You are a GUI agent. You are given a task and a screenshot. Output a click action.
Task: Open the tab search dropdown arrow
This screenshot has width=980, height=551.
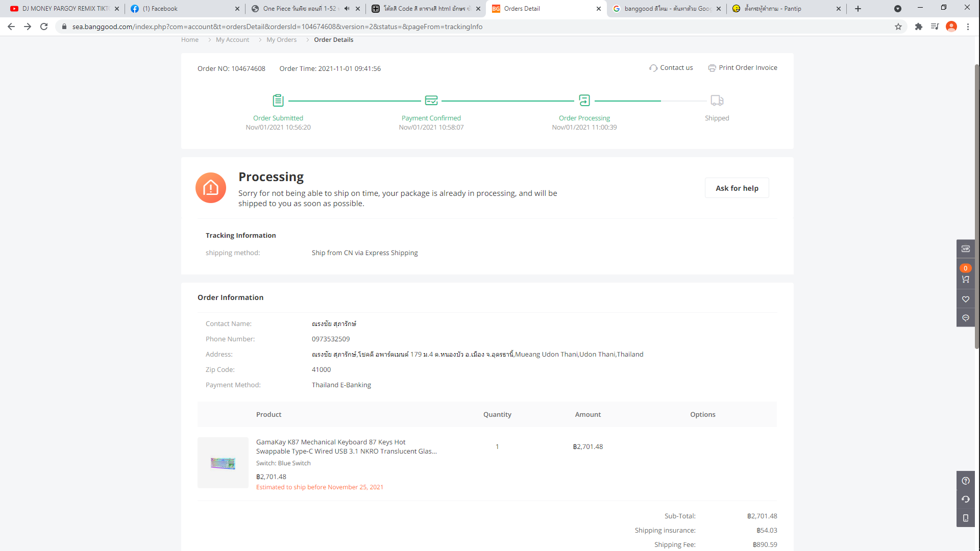click(x=898, y=9)
